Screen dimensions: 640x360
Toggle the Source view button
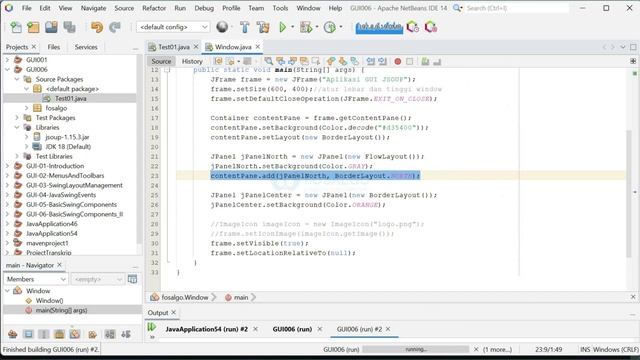click(x=161, y=61)
